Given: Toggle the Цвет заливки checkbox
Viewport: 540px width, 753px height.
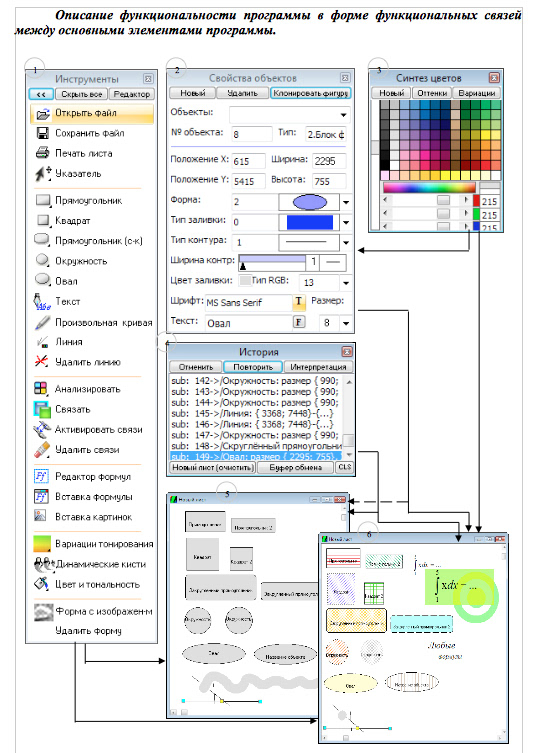Looking at the screenshot, I should (245, 280).
